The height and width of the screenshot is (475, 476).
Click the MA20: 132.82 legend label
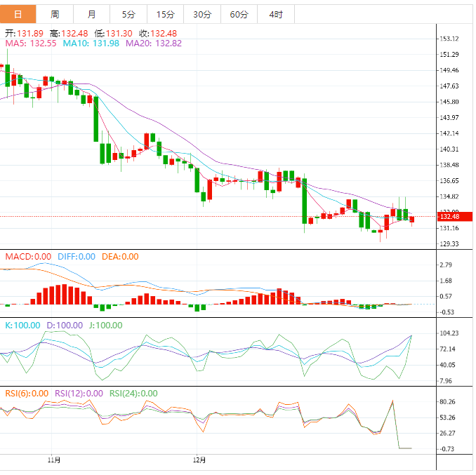(154, 44)
